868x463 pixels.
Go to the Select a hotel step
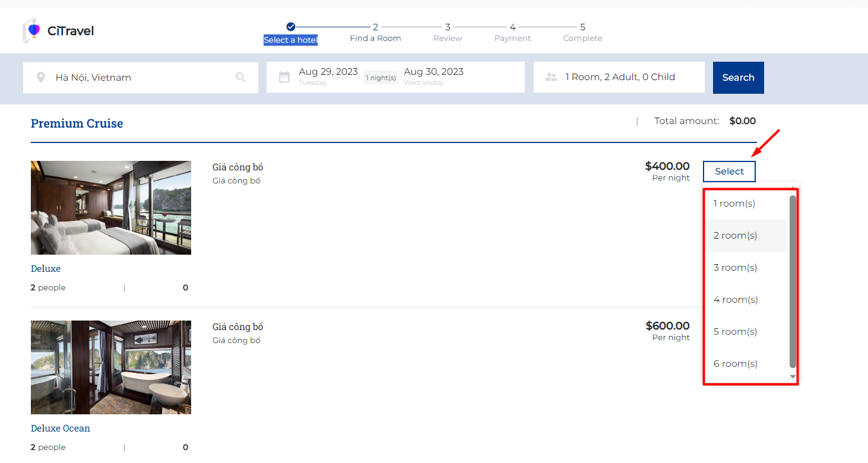[x=290, y=40]
